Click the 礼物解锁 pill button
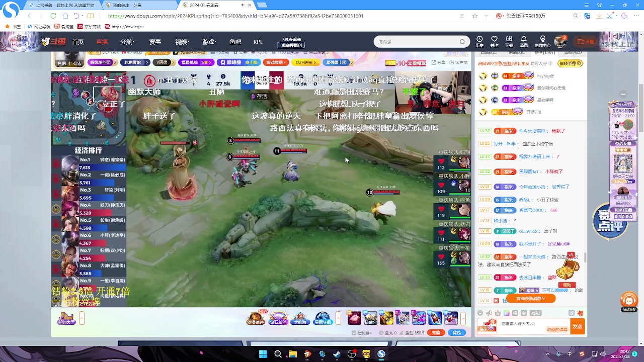This screenshot has width=644, height=362. pos(134,62)
